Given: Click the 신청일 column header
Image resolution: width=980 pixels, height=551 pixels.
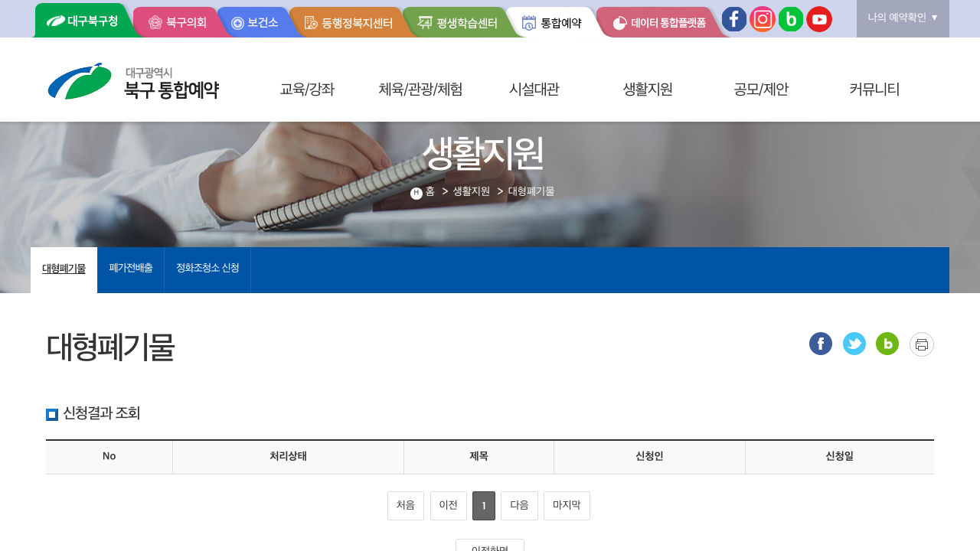Looking at the screenshot, I should (x=839, y=457).
